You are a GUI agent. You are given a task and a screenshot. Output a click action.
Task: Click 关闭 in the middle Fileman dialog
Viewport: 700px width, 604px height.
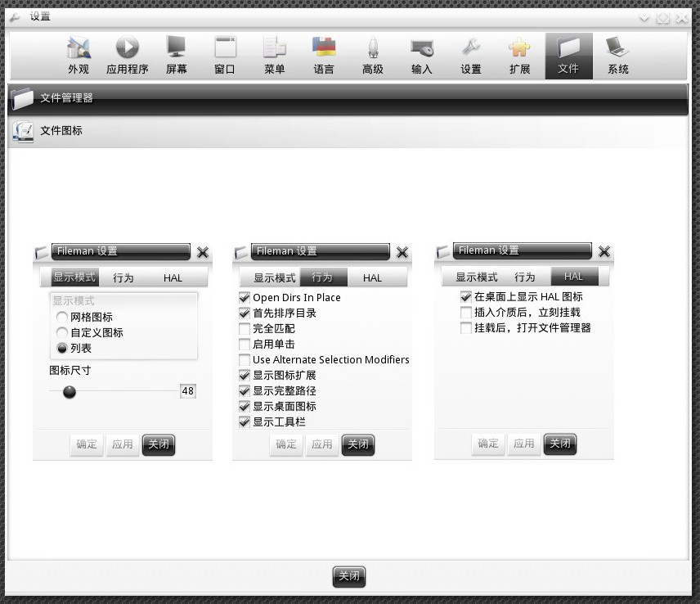[x=358, y=444]
